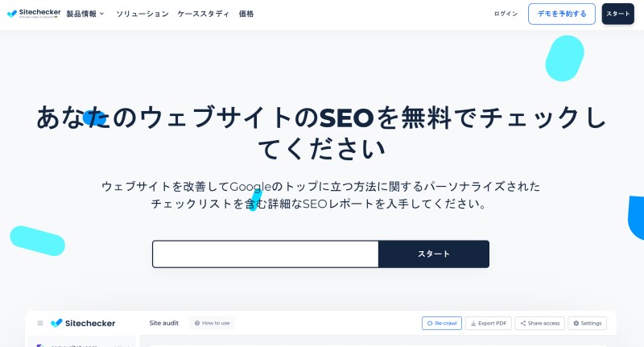The height and width of the screenshot is (347, 644).
Task: Click the Re-crawl refresh icon
Action: tap(430, 323)
